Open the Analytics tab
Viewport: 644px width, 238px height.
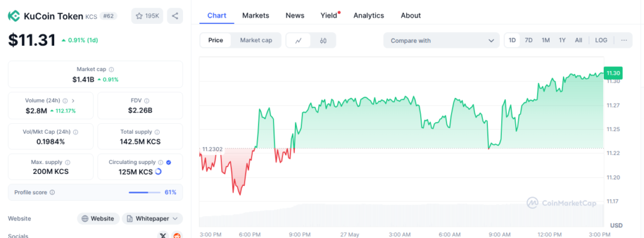369,16
